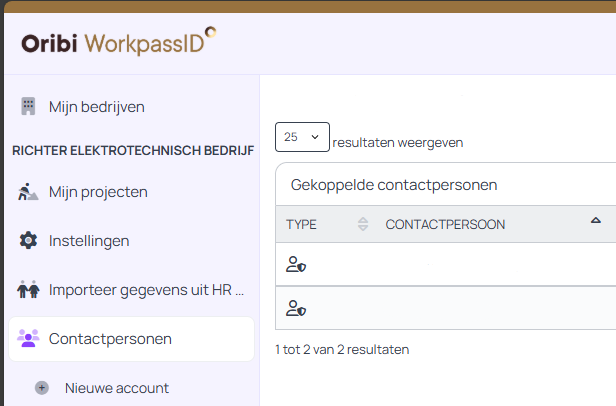Open the Mijn bedrijven menu item
This screenshot has width=616, height=406.
pos(97,106)
